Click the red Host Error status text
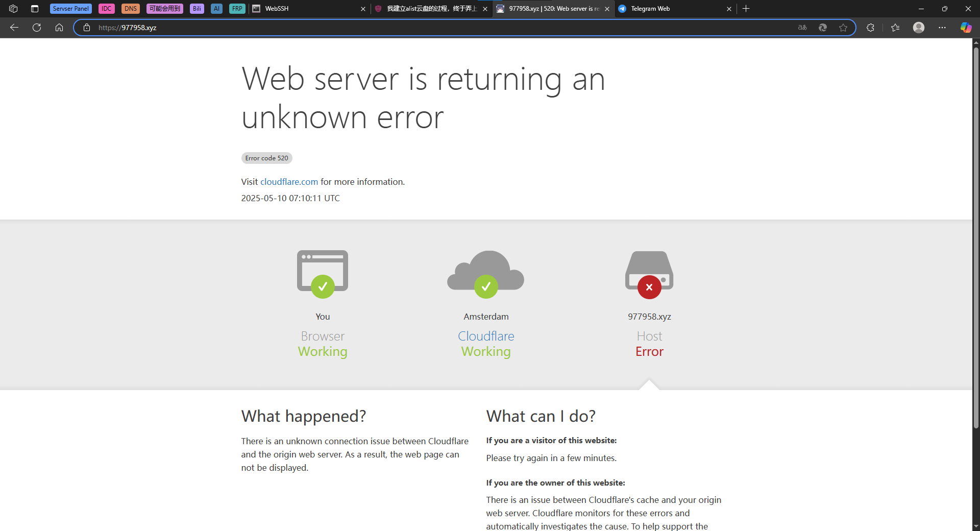The height and width of the screenshot is (531, 980). click(x=649, y=351)
